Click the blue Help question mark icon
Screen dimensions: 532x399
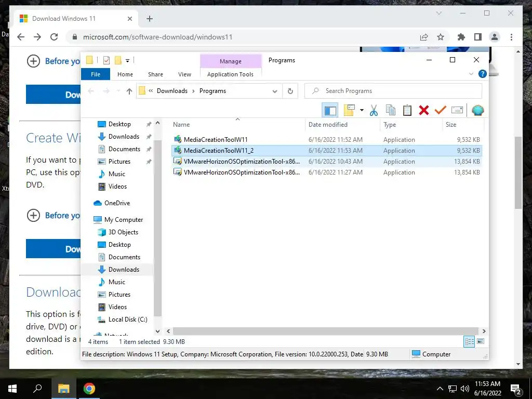click(x=482, y=74)
